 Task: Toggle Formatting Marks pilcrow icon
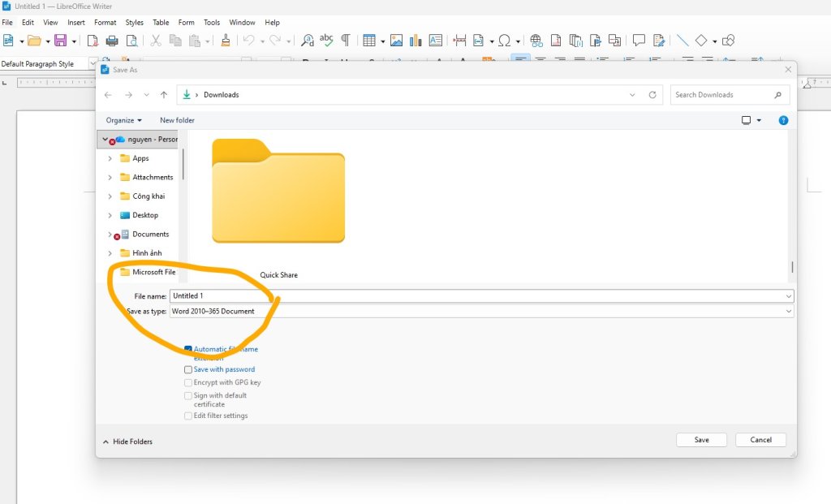coord(346,41)
